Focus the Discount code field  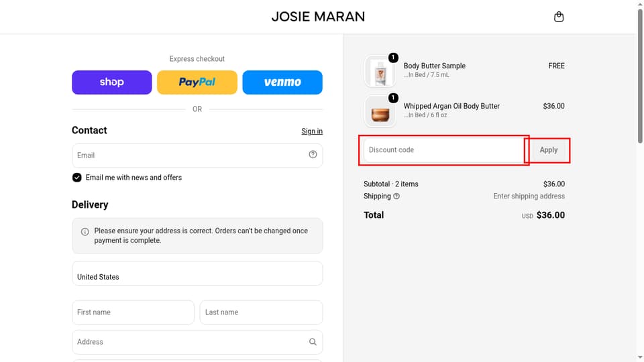coord(444,150)
